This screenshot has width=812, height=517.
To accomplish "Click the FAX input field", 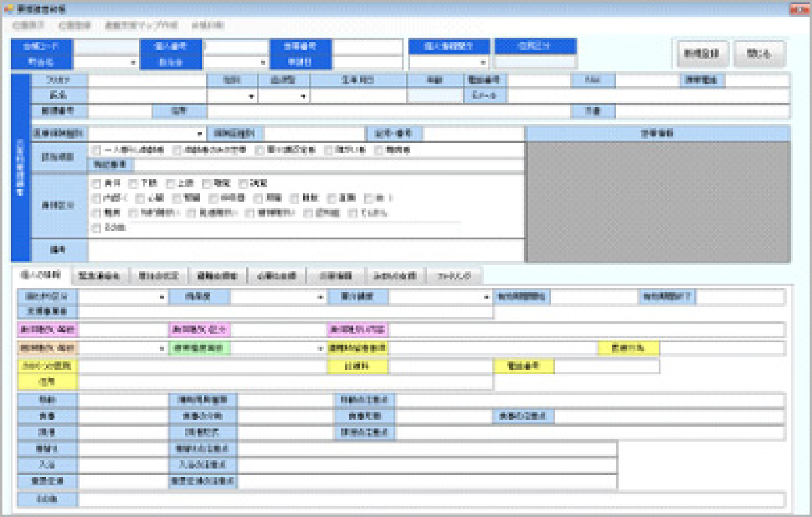I will 647,80.
